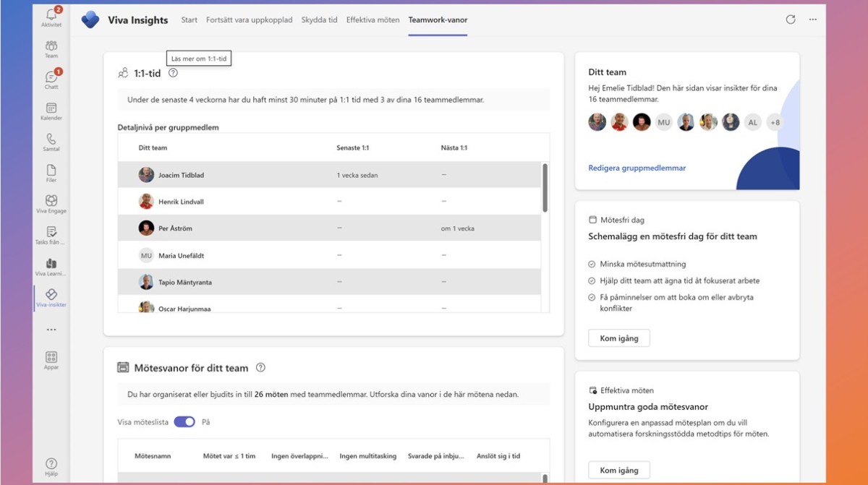Click the "Minska mötesutmattning" list item
Viewport: 868px width, 485px height.
[x=642, y=264]
